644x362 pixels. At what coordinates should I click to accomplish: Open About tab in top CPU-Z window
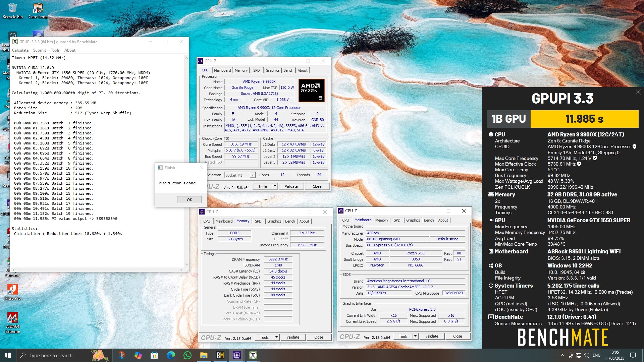coord(303,70)
